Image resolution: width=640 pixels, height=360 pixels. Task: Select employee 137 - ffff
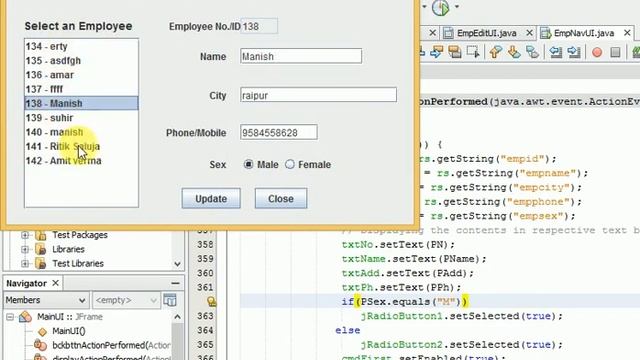point(81,89)
